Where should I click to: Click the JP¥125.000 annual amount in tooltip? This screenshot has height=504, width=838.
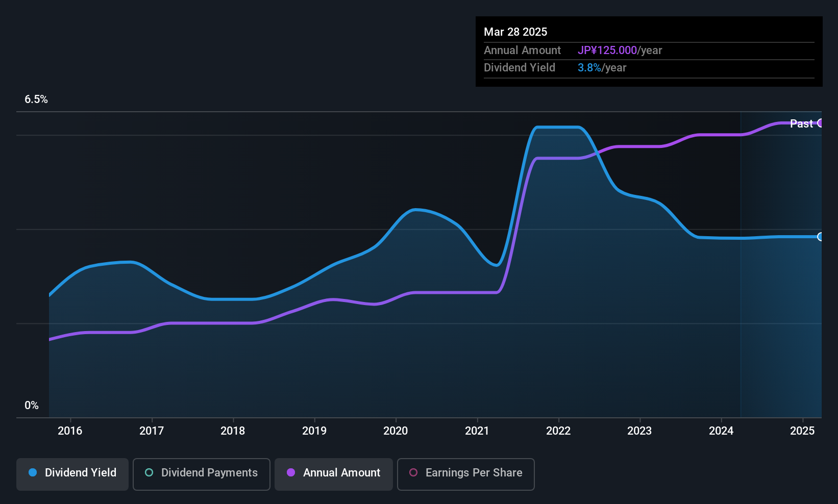pyautogui.click(x=607, y=51)
